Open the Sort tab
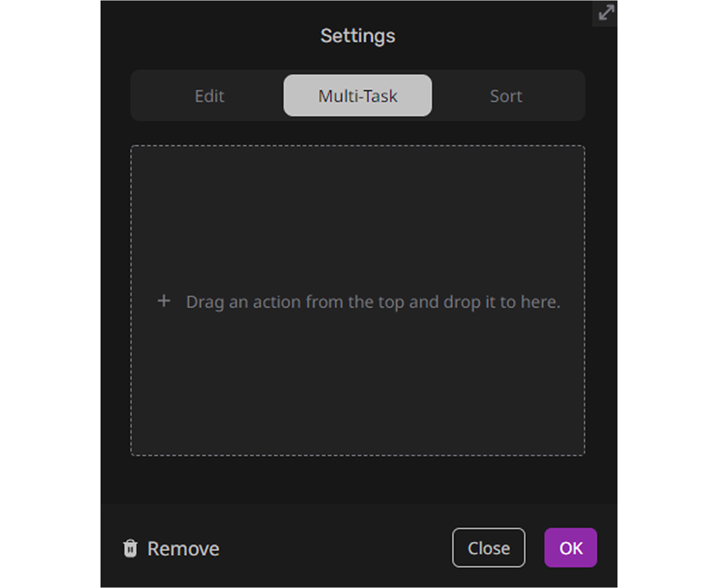Viewport: 718px width, 588px height. 506,96
